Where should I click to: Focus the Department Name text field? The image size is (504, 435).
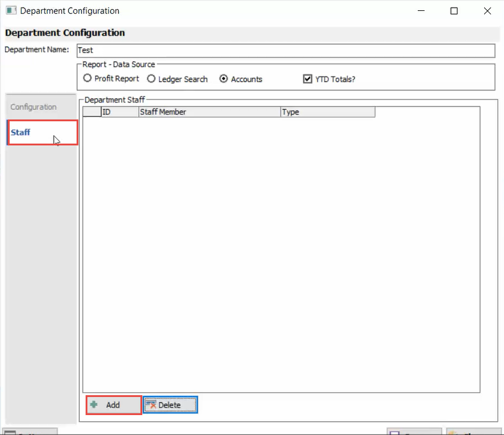click(285, 51)
